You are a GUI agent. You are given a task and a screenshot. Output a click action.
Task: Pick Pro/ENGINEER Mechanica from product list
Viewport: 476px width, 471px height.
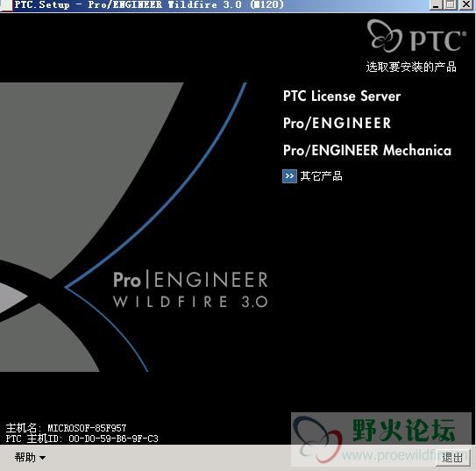point(367,150)
